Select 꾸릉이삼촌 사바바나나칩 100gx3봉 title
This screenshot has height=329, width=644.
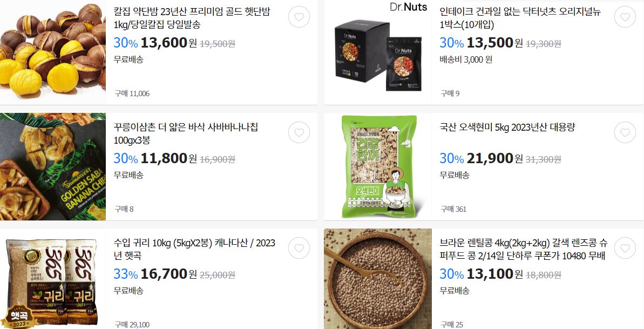(x=186, y=133)
